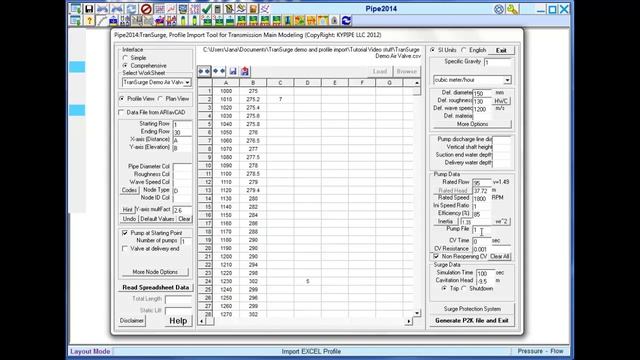The width and height of the screenshot is (640, 360).
Task: Click into the Simulation Time input field
Action: [485, 273]
